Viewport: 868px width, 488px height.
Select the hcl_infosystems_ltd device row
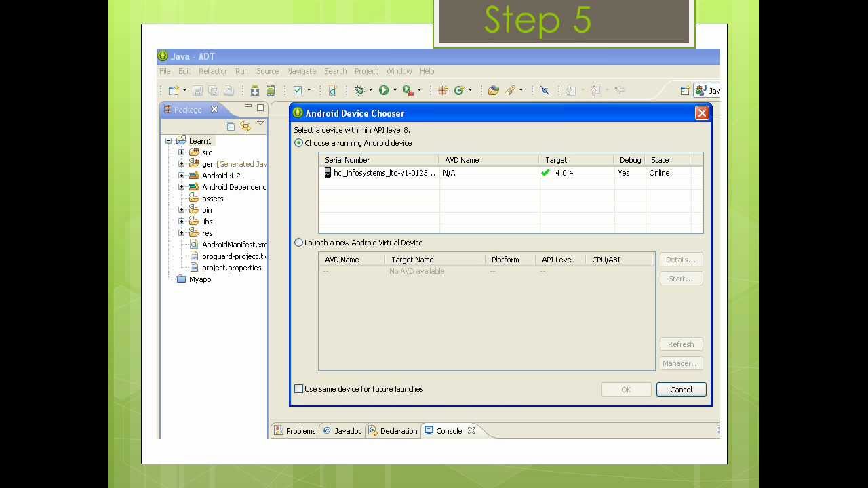pyautogui.click(x=511, y=173)
